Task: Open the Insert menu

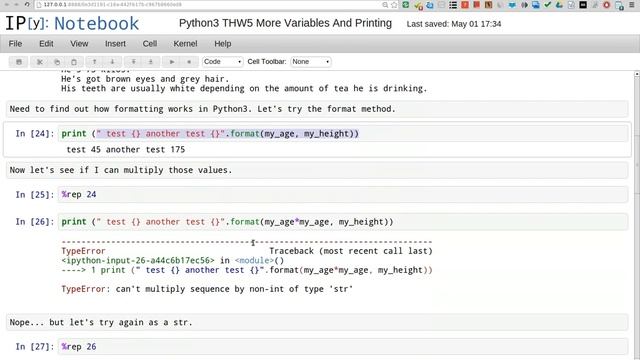Action: 115,44
